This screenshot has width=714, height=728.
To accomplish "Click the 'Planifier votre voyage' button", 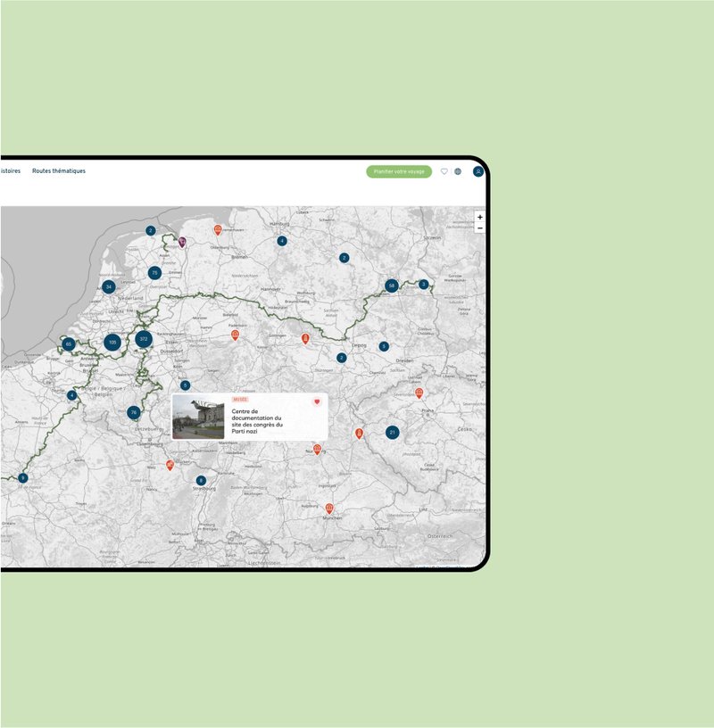I will point(398,171).
